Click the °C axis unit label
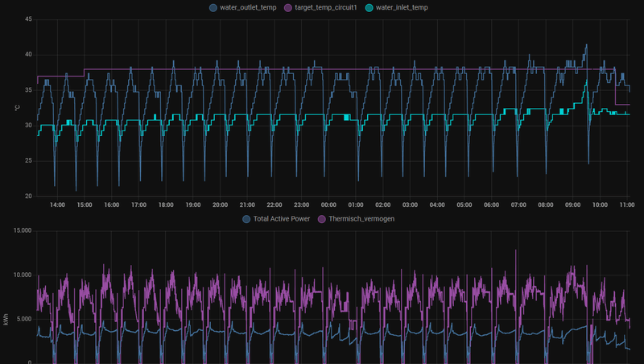The height and width of the screenshot is (364, 644). pos(17,108)
